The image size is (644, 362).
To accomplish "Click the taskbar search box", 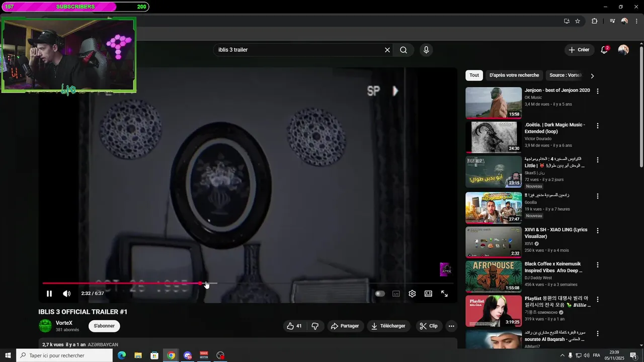I will pyautogui.click(x=64, y=355).
